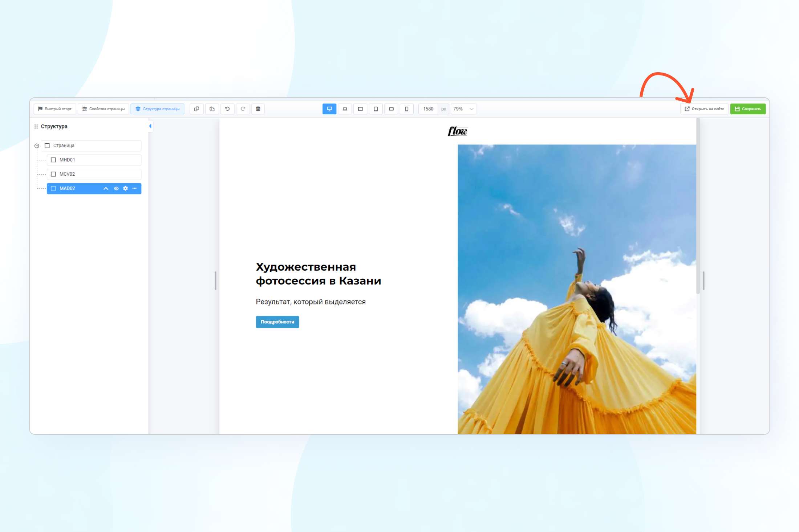The width and height of the screenshot is (799, 532).
Task: Toggle the Структура страницы panel
Action: point(158,109)
